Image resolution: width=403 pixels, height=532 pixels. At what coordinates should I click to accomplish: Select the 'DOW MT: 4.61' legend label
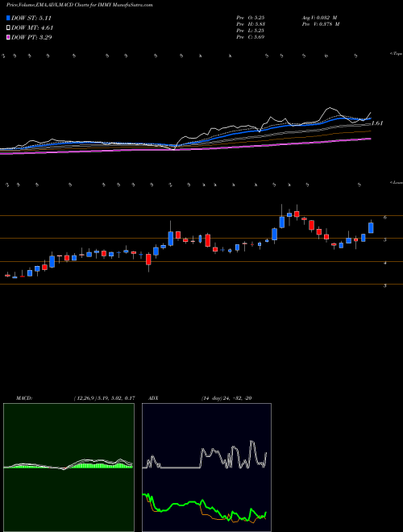point(32,28)
